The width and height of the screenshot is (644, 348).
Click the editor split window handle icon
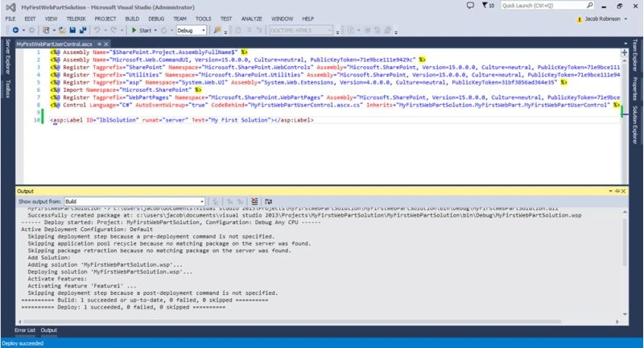(625, 52)
